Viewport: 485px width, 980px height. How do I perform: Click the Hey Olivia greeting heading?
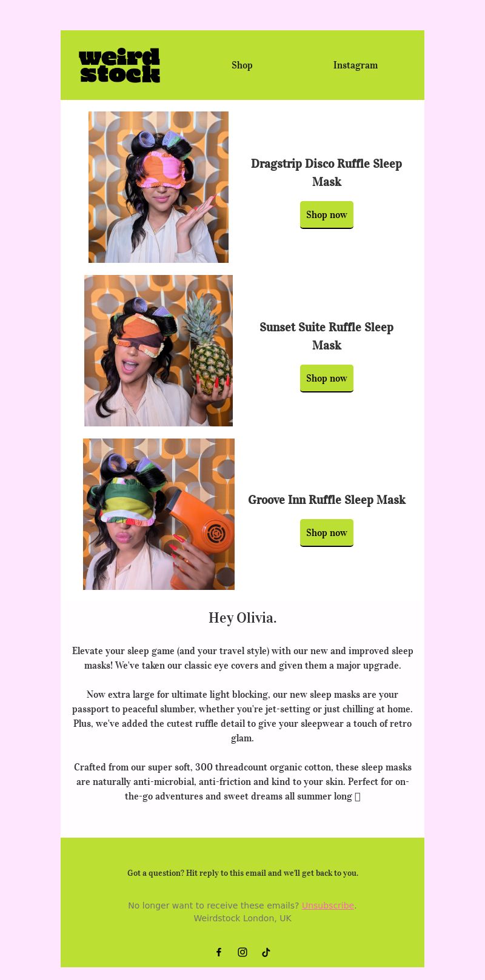click(242, 618)
